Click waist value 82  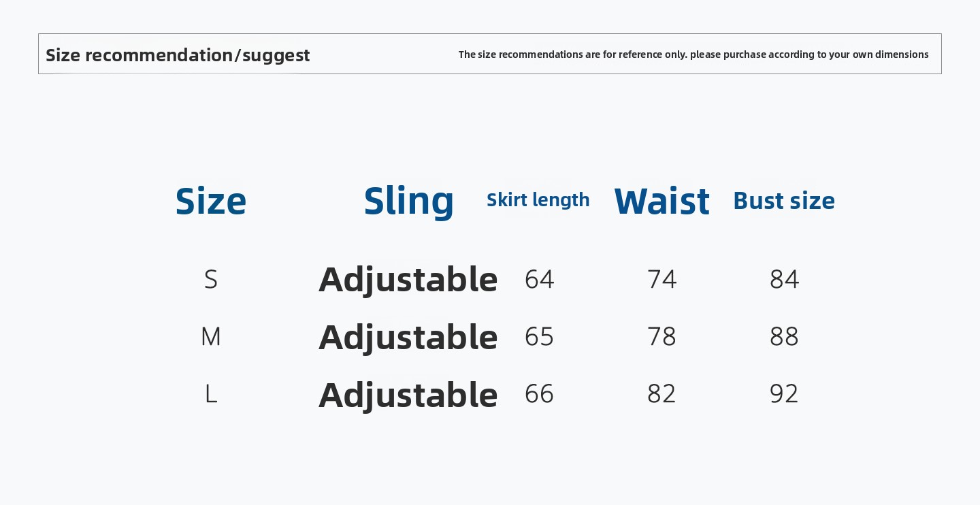pos(661,393)
